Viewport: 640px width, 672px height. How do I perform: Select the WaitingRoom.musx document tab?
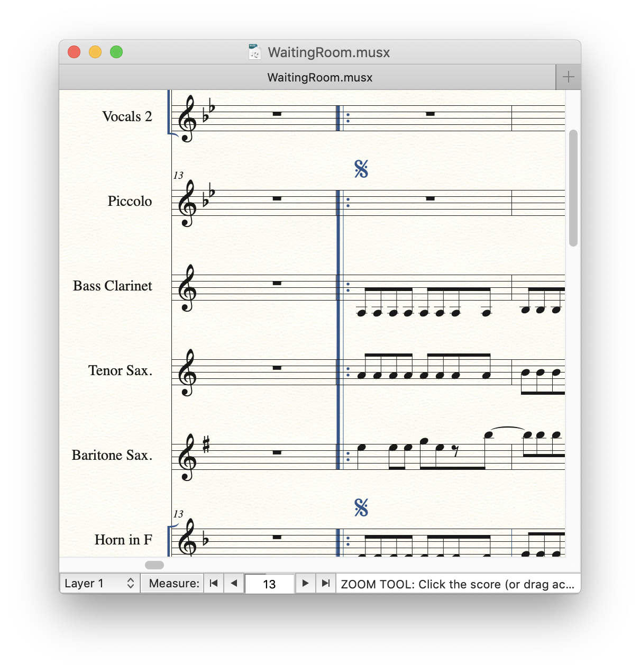tap(319, 77)
